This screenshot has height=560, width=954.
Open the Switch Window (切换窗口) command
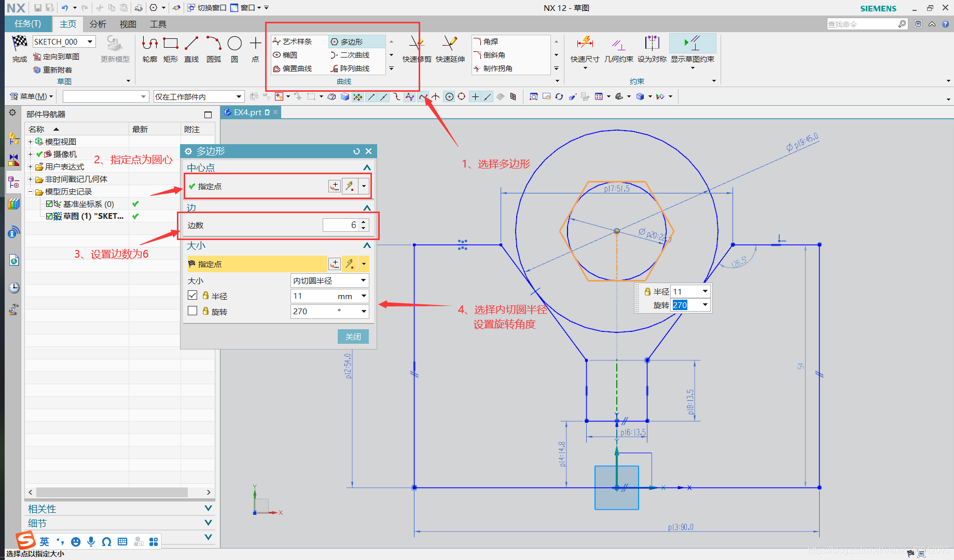tap(206, 8)
